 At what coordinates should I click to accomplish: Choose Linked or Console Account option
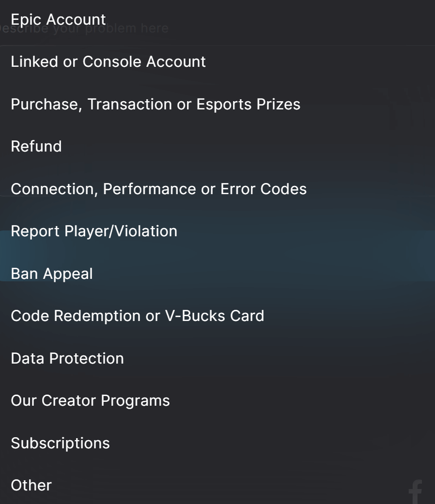tap(108, 61)
